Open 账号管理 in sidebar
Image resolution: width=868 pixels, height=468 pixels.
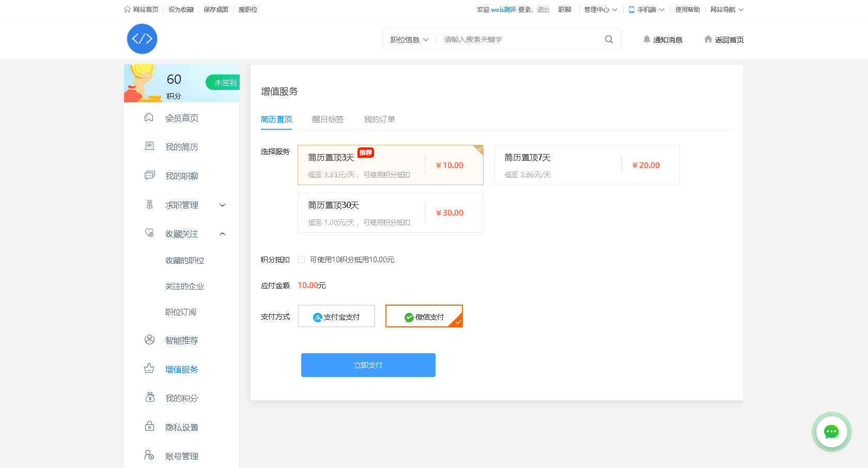(x=182, y=456)
